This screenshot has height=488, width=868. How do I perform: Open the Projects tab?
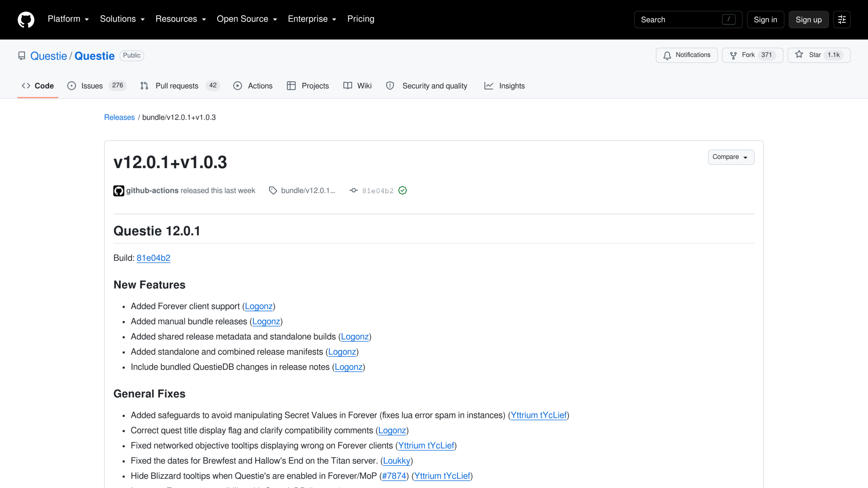pos(308,86)
